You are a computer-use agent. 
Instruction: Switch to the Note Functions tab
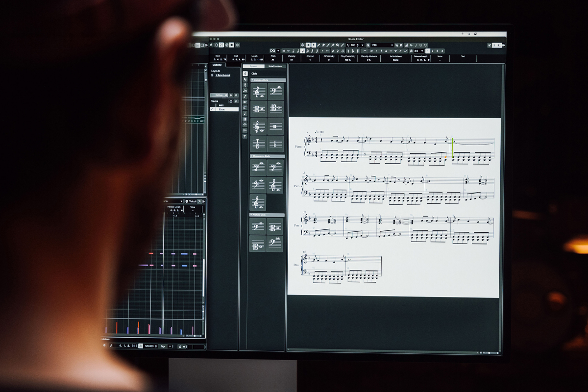click(275, 66)
